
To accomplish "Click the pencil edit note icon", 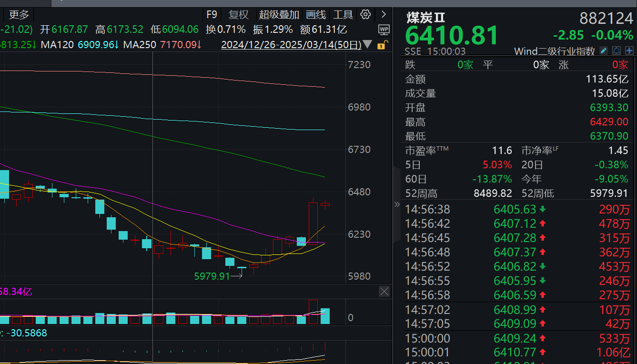I will click(603, 51).
